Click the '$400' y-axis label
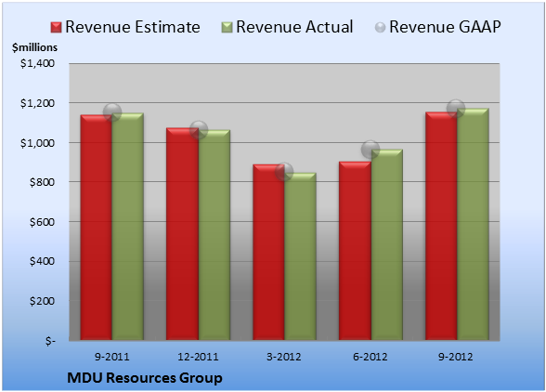Viewport: 546px width, 392px height. [x=42, y=261]
